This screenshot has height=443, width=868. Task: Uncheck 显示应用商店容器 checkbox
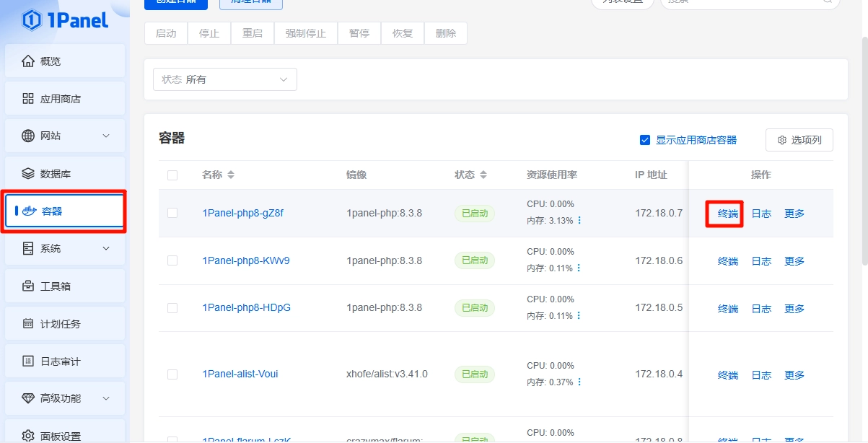click(645, 140)
